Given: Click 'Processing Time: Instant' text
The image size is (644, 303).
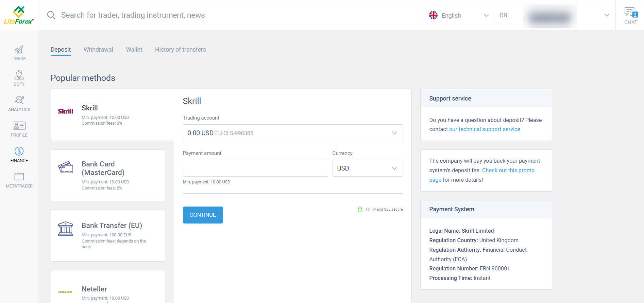Looking at the screenshot, I should click(x=460, y=278).
